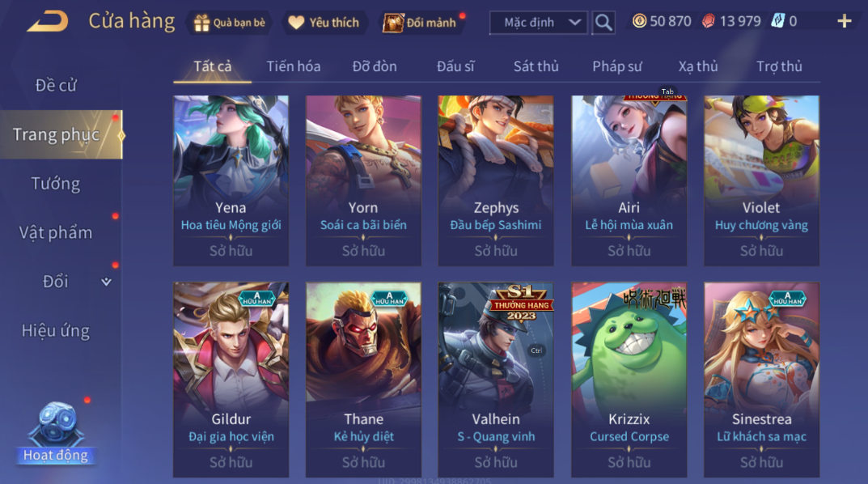Expand the Mặc định sort dropdown
This screenshot has height=484, width=868.
pos(538,23)
